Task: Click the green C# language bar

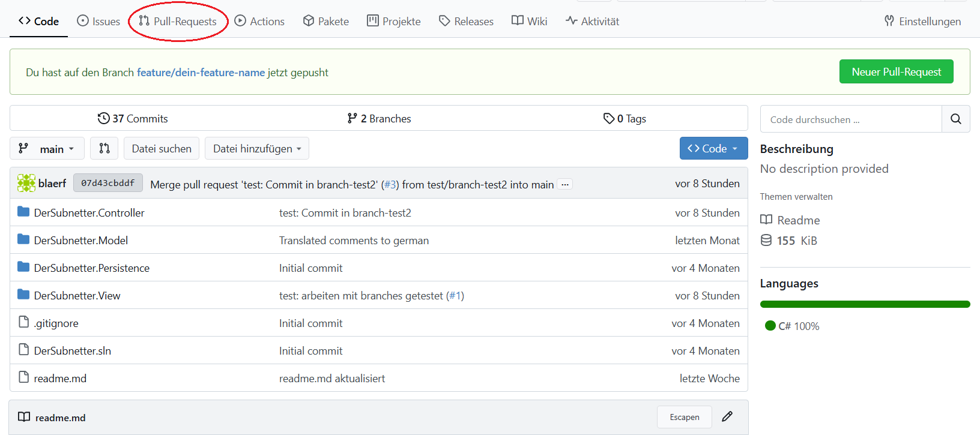Action: tap(865, 304)
